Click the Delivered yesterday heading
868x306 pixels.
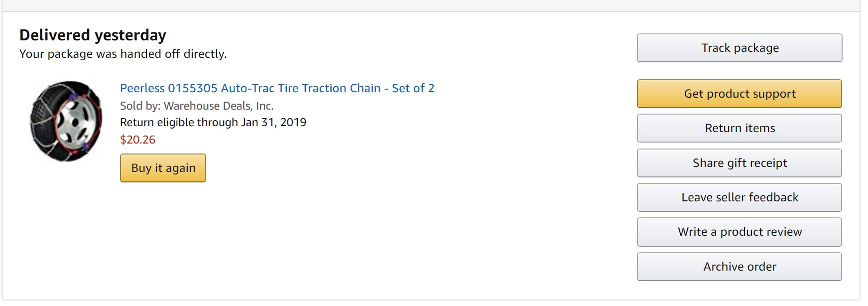click(x=93, y=35)
